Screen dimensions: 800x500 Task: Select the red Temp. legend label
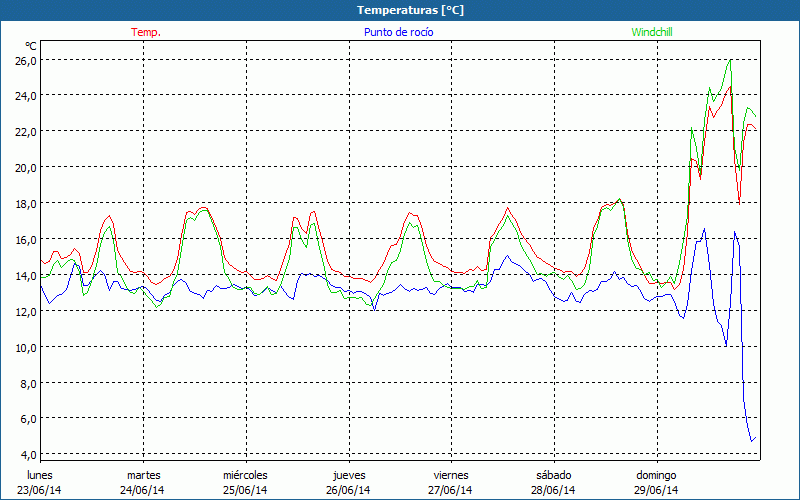coord(146,32)
